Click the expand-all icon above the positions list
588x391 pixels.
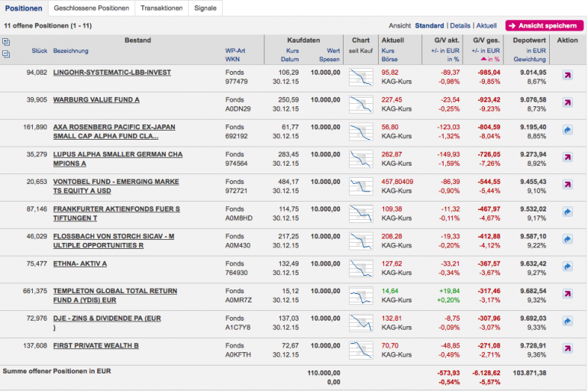pos(7,41)
